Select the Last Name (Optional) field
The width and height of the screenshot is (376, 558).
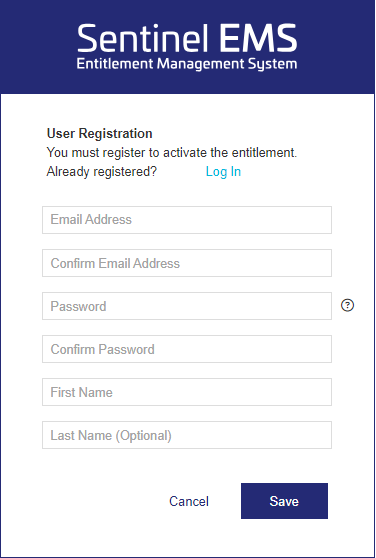[x=187, y=435]
